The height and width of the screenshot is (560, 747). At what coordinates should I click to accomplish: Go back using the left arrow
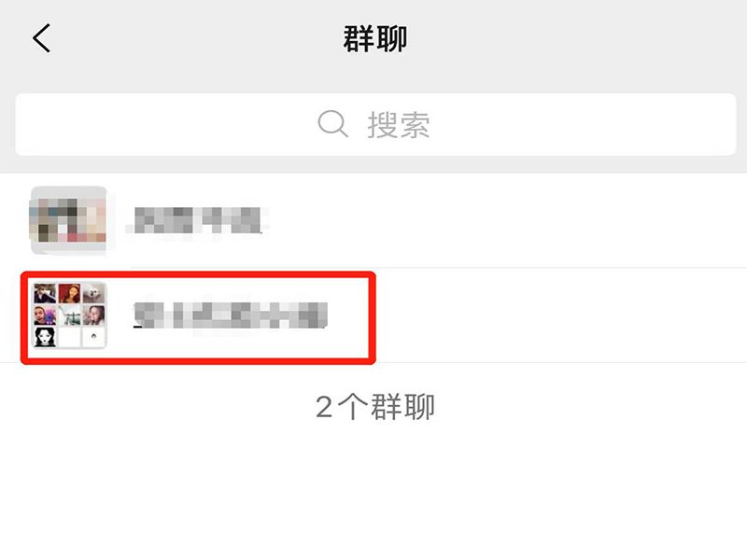[41, 38]
